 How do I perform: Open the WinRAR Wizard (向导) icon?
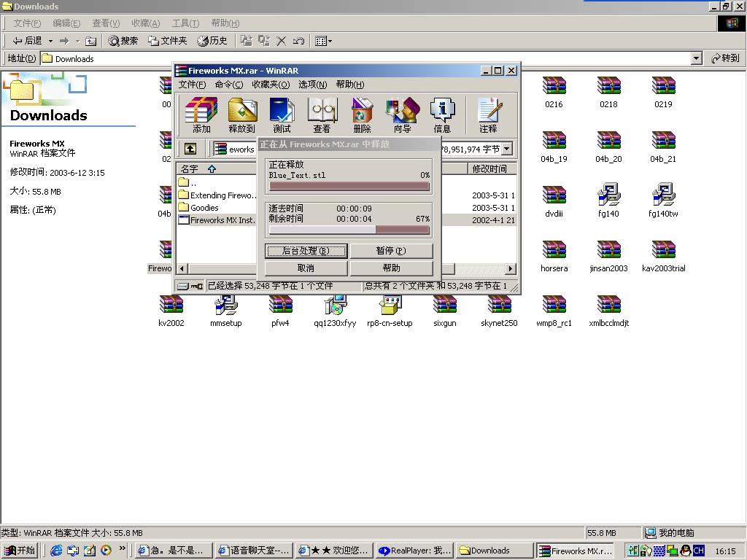tap(403, 114)
